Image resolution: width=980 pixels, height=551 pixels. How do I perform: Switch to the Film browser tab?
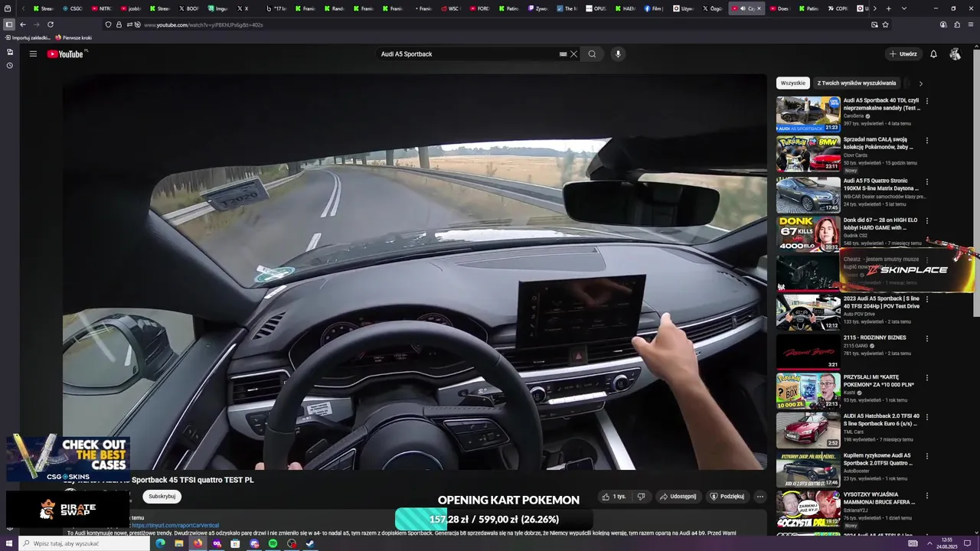653,8
